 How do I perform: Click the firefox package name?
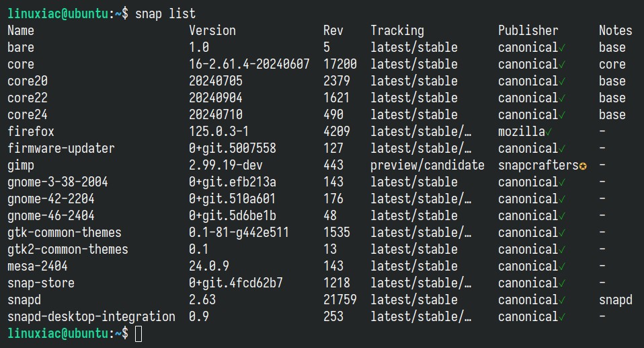[x=31, y=131]
